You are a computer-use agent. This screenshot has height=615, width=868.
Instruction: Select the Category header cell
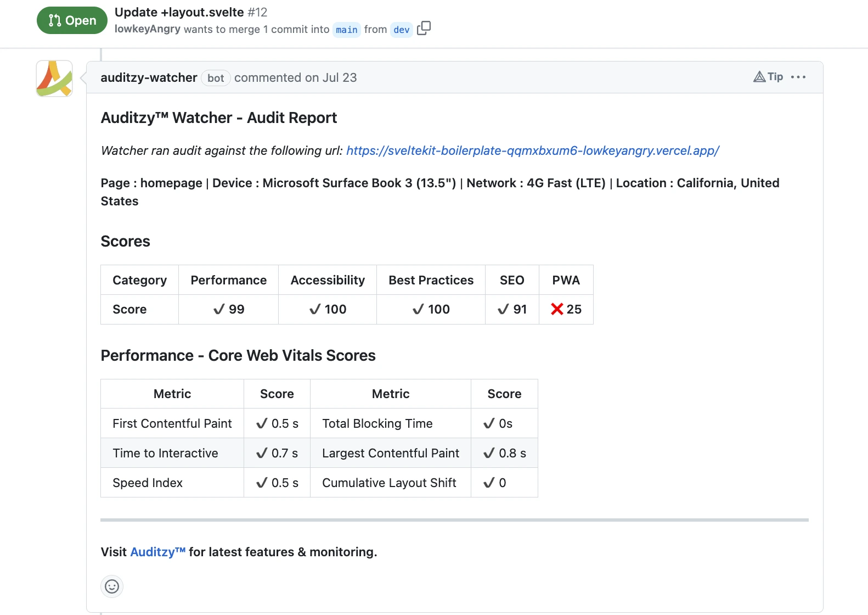[140, 280]
